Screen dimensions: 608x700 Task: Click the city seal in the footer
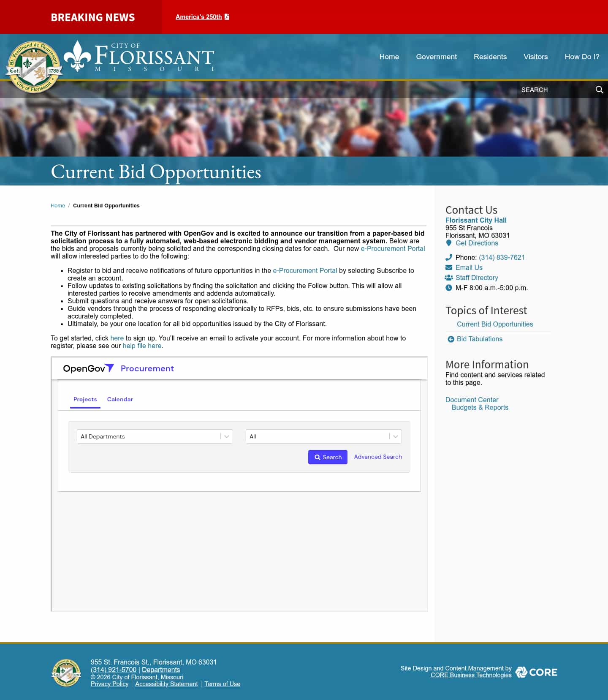[x=66, y=673]
